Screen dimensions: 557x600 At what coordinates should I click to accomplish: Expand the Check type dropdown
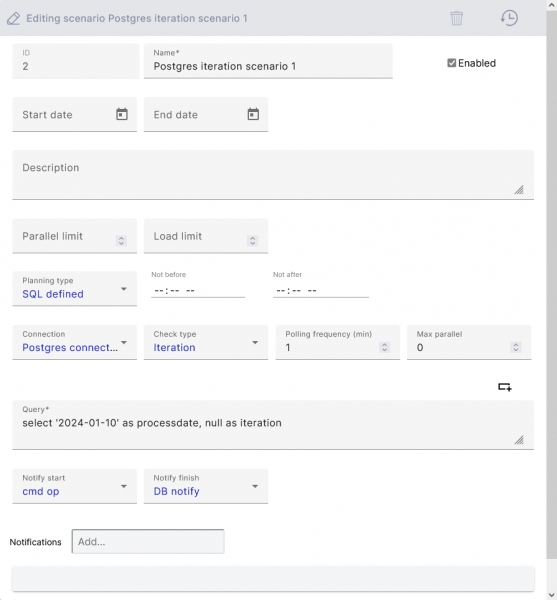206,342
